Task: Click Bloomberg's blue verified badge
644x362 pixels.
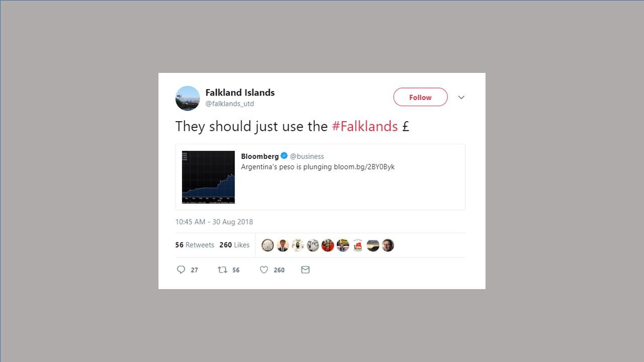Action: coord(284,156)
